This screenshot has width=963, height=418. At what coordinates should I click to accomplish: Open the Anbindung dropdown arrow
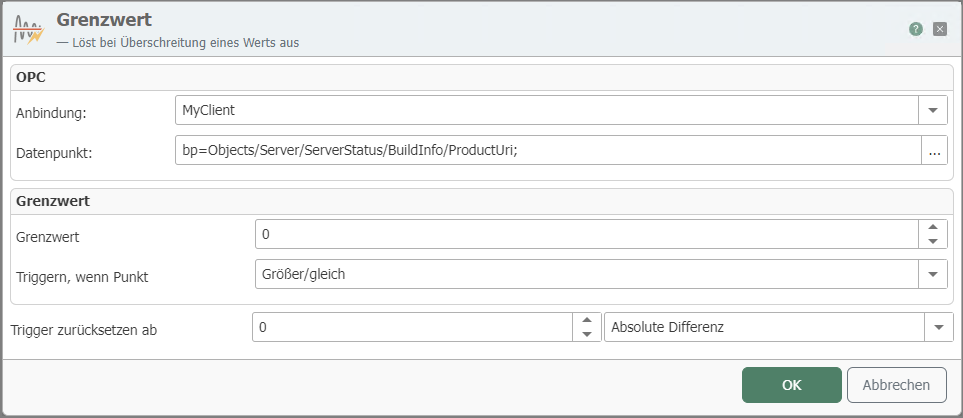click(x=933, y=110)
